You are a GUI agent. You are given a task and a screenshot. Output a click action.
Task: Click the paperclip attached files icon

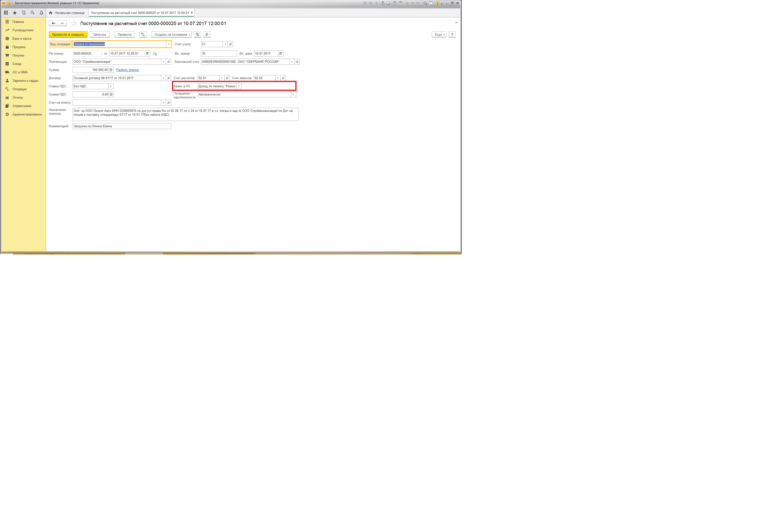(207, 34)
